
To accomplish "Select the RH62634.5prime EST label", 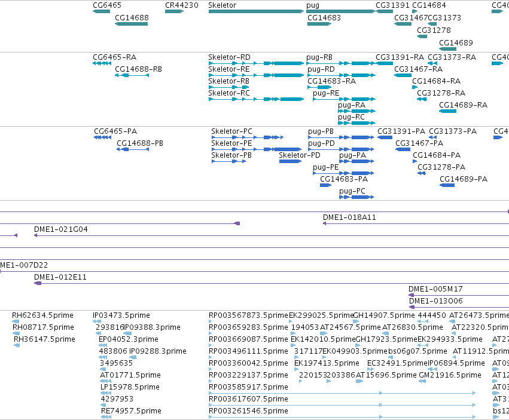I will click(43, 315).
